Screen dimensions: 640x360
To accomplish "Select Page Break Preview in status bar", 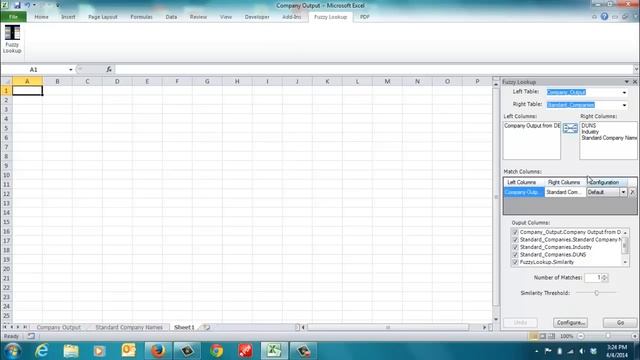I will 551,336.
